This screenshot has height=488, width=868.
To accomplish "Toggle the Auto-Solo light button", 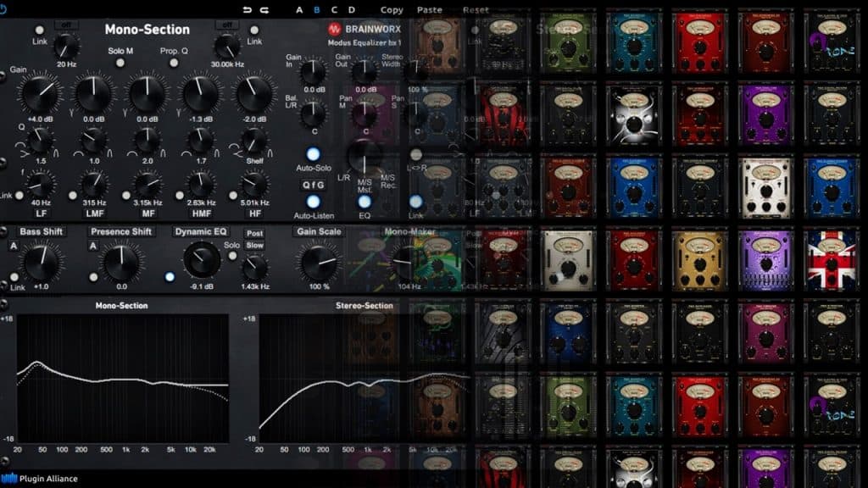I will click(313, 154).
